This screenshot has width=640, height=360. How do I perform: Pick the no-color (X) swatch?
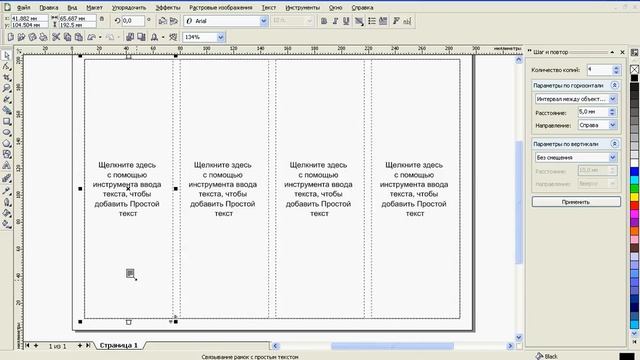pyautogui.click(x=634, y=69)
